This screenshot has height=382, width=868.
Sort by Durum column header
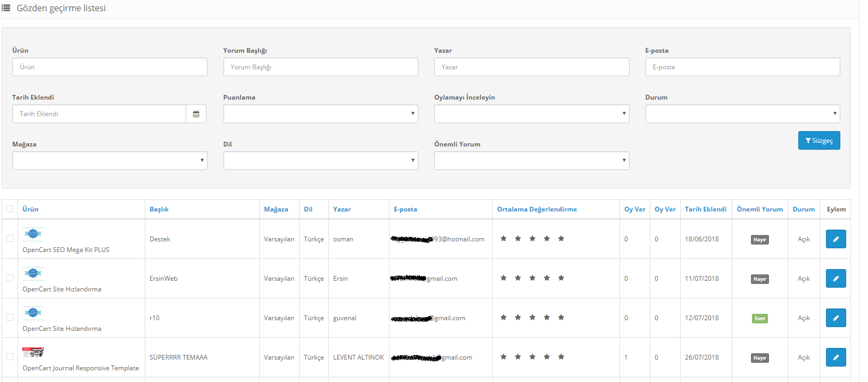point(804,209)
